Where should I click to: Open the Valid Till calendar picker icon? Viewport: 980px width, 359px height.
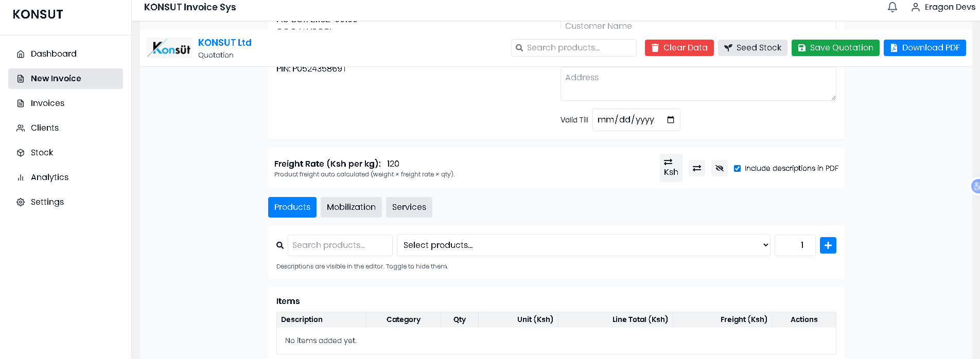tap(671, 120)
